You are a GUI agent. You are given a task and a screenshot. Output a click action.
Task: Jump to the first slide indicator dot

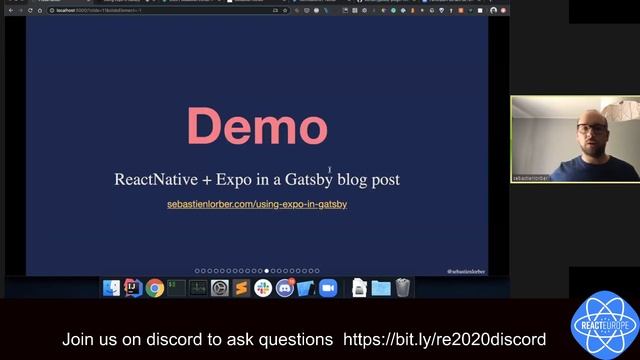coord(197,271)
